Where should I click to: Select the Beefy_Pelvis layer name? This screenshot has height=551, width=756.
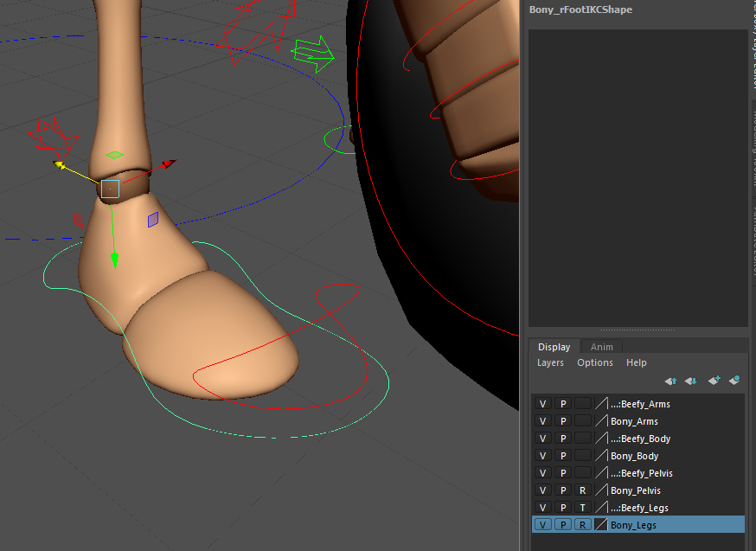tap(642, 473)
